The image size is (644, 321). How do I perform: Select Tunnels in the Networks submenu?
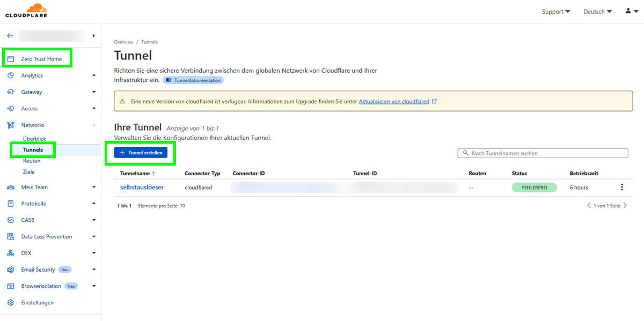coord(33,150)
